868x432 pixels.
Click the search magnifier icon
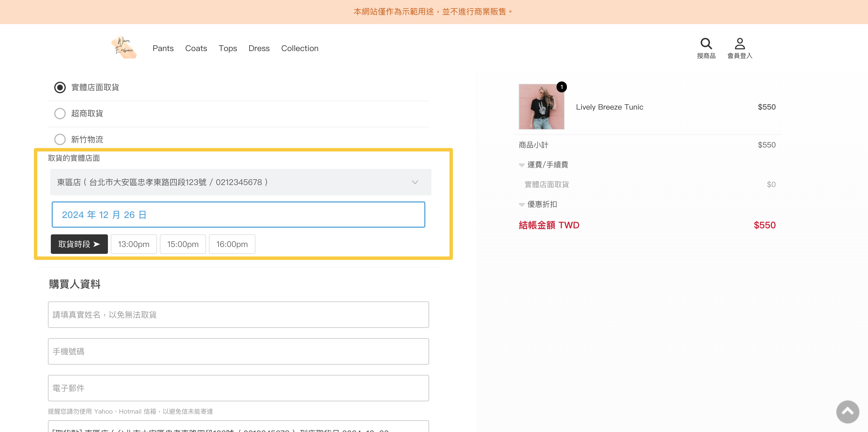(706, 44)
